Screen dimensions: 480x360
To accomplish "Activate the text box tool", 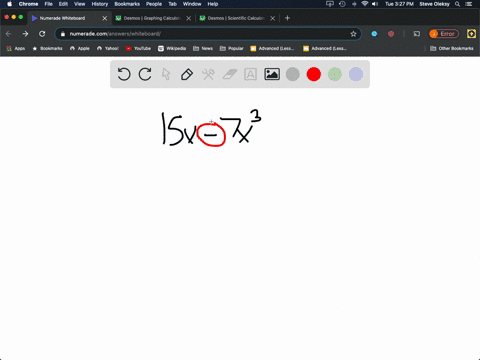I will click(x=250, y=74).
